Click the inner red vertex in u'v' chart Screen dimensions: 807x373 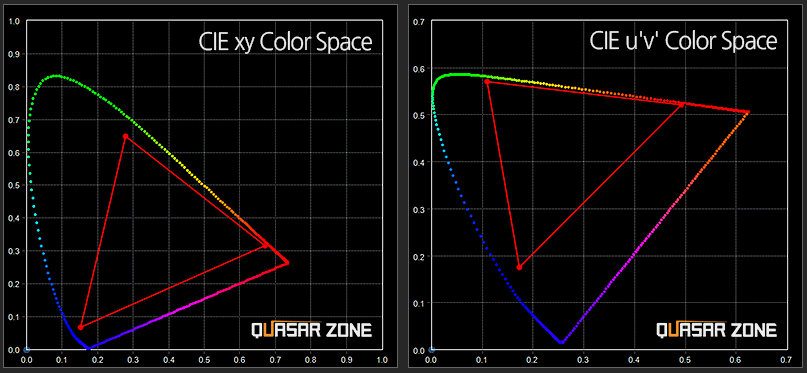pyautogui.click(x=681, y=105)
